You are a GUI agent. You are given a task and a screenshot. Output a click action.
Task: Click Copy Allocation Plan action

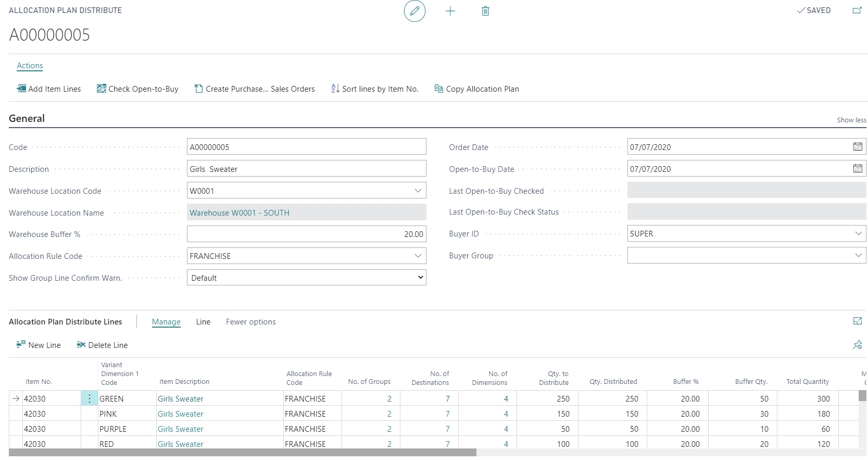pyautogui.click(x=476, y=89)
